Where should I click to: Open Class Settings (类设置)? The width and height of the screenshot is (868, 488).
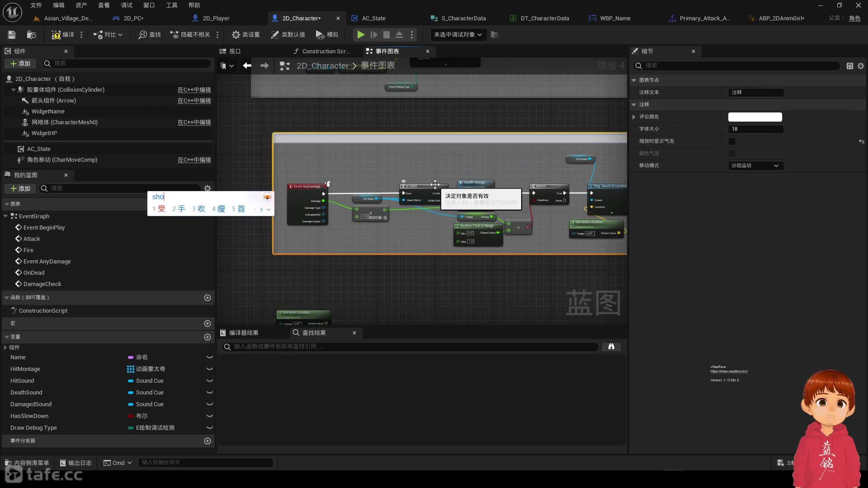245,35
